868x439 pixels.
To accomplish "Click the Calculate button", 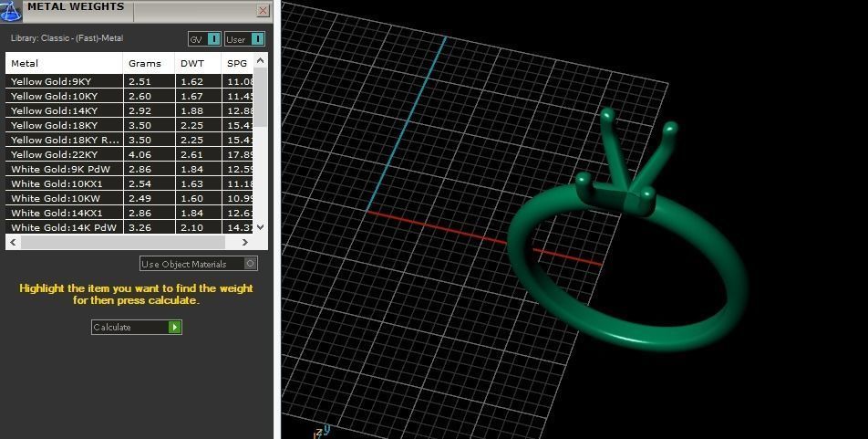I will click(x=136, y=327).
